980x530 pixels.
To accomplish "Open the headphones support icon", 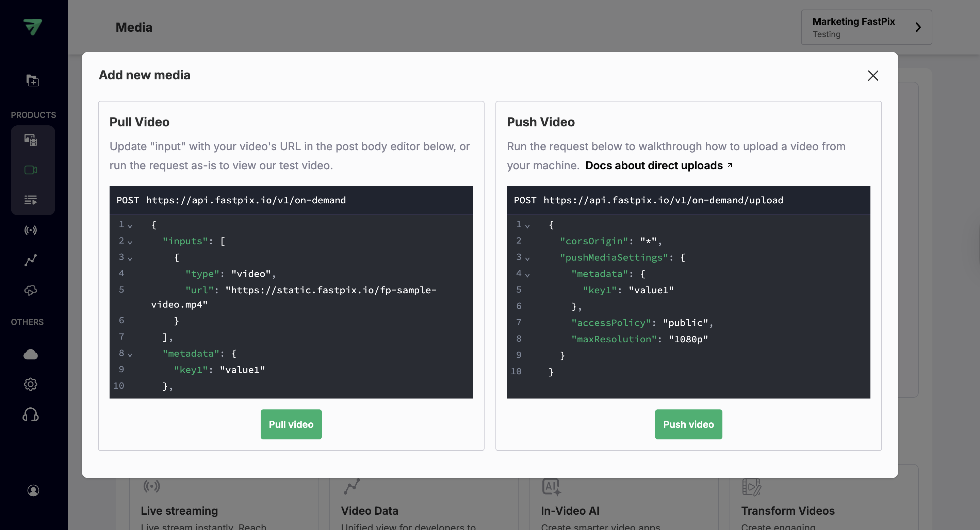I will 30,415.
